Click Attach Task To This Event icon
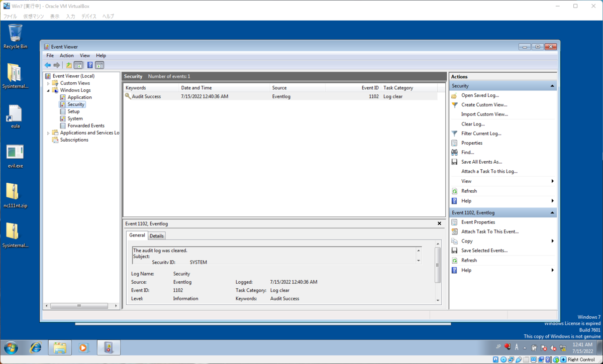603x364 pixels. [x=454, y=232]
